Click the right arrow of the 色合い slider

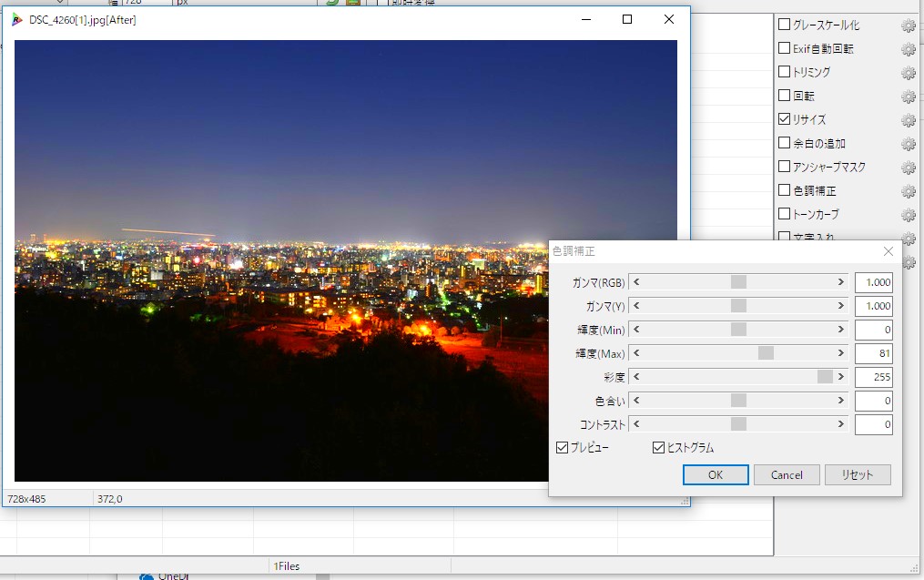click(838, 400)
